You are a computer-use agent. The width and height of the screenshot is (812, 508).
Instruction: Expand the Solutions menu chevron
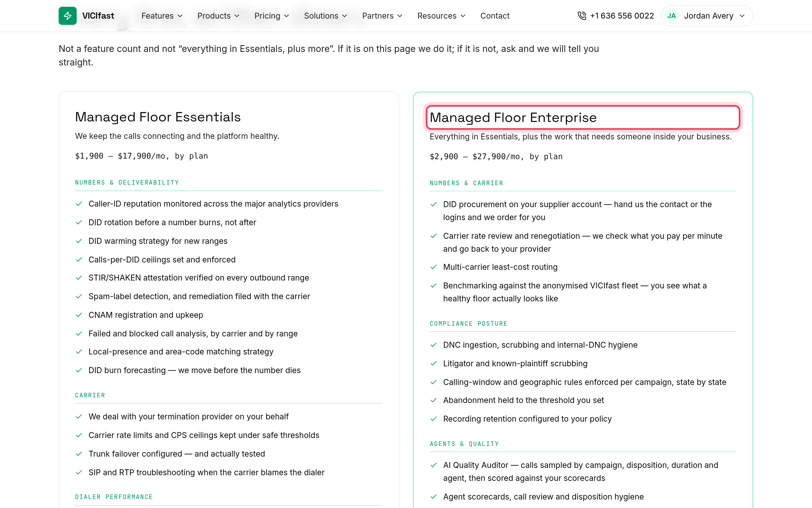[x=345, y=16]
